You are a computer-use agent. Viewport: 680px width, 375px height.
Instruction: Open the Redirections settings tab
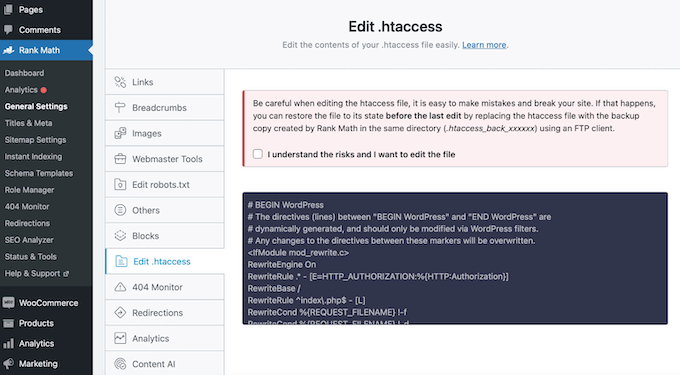click(164, 313)
